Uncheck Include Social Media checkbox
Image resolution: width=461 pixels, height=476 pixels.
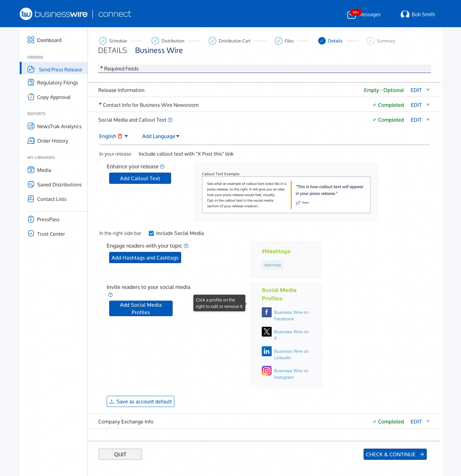(x=151, y=233)
